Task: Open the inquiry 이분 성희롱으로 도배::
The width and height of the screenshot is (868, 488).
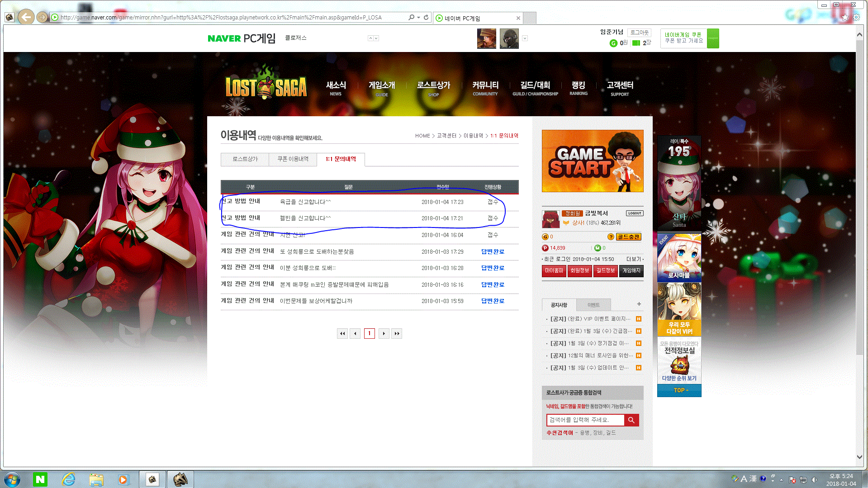Action: coord(308,268)
